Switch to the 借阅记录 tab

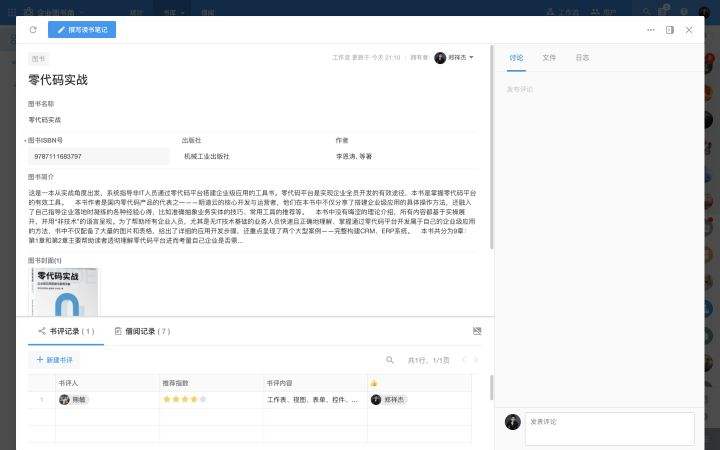tap(142, 331)
